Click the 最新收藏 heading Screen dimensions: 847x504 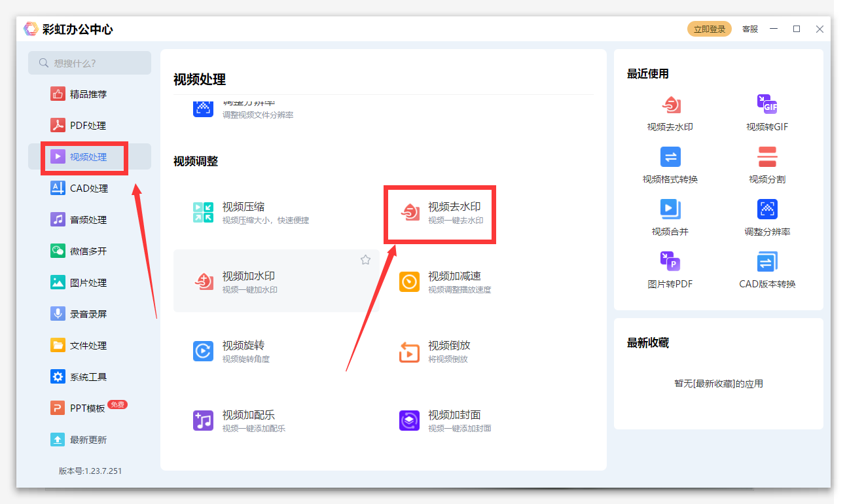648,343
